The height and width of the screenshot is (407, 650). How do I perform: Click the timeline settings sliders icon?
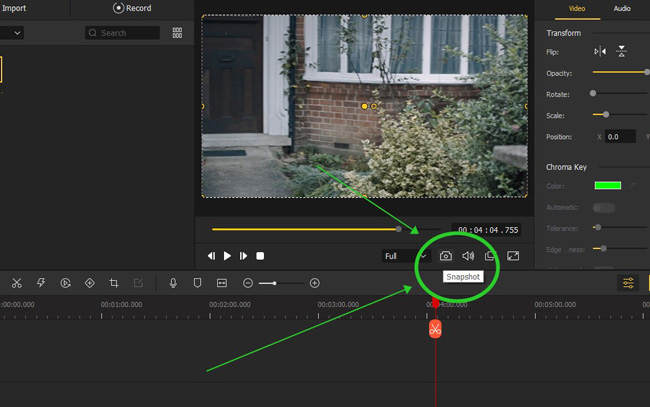(x=628, y=283)
